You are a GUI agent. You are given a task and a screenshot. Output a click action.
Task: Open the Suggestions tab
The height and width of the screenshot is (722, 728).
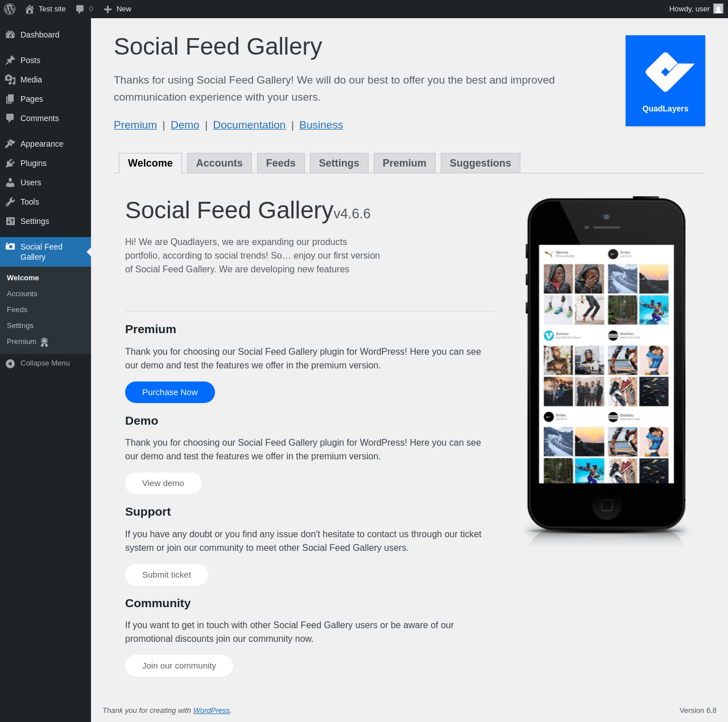coord(481,163)
